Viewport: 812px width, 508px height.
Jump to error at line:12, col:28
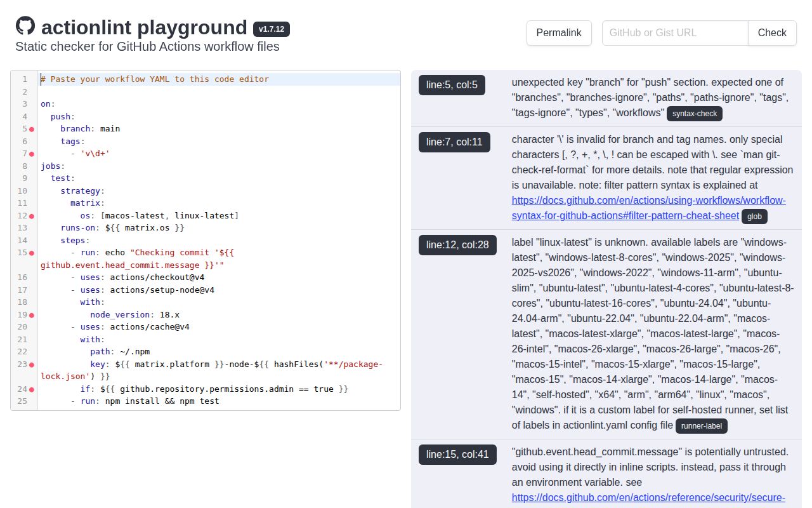[x=457, y=244]
